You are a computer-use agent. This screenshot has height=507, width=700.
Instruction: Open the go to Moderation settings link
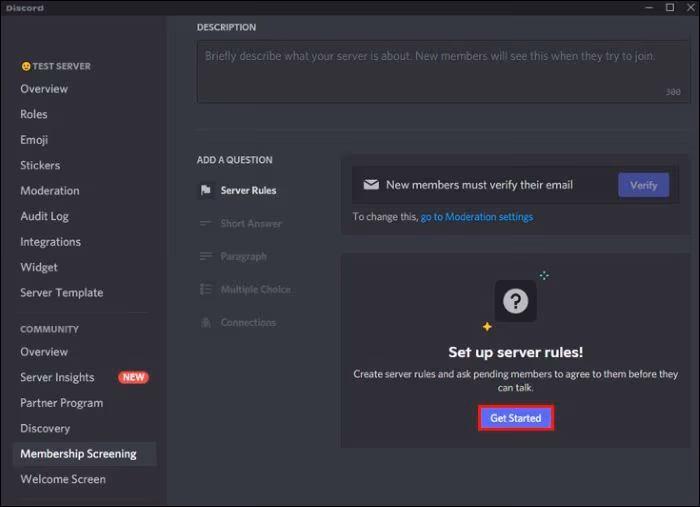coord(476,217)
